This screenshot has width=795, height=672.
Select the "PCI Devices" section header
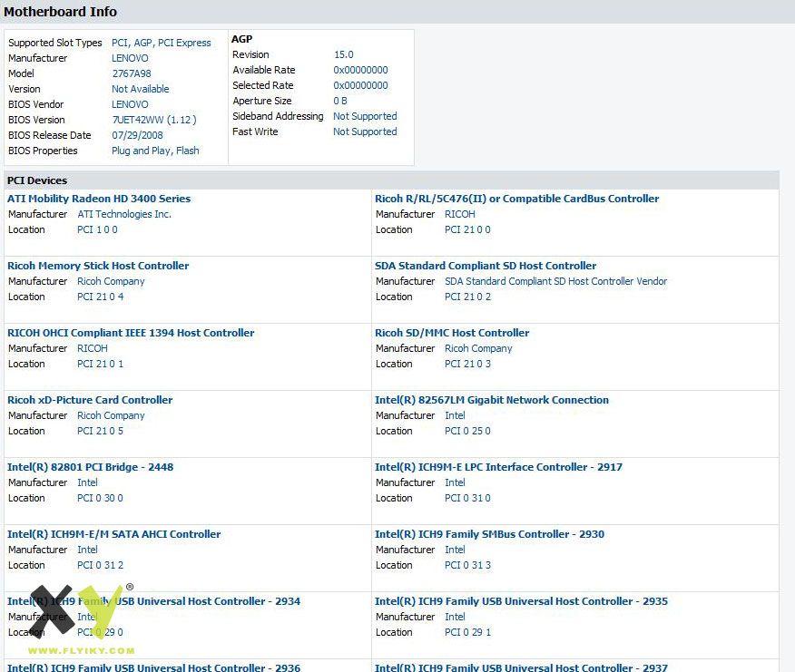click(37, 180)
